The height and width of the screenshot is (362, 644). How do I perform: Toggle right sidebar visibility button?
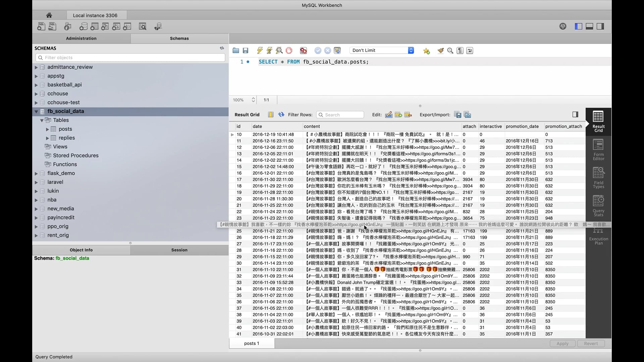pos(600,26)
